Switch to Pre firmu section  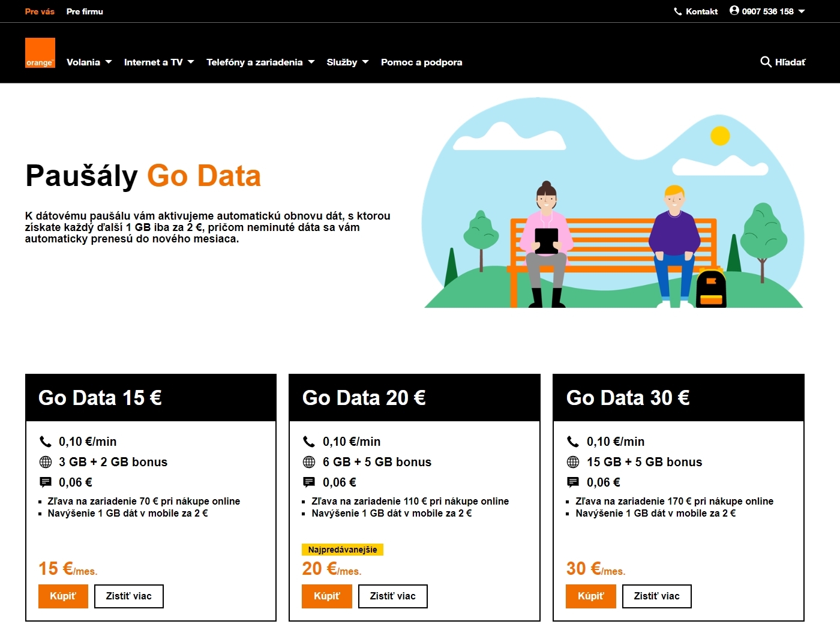point(85,11)
